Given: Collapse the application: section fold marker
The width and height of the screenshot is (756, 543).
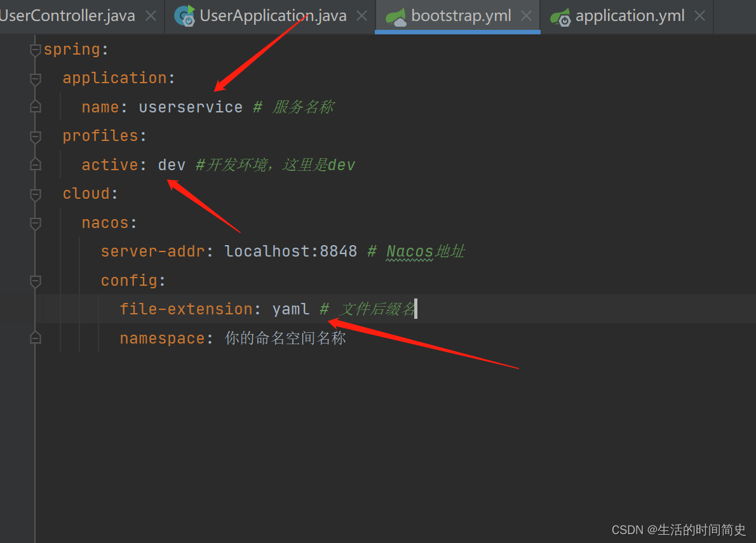Looking at the screenshot, I should click(x=35, y=77).
